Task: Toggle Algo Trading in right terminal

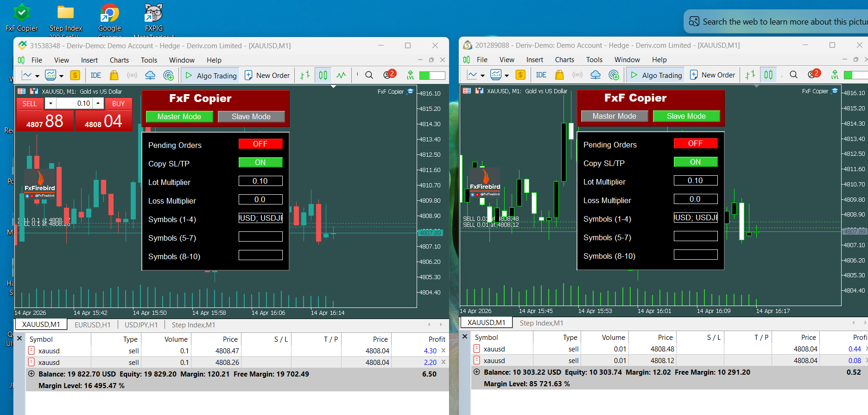Action: coord(656,75)
